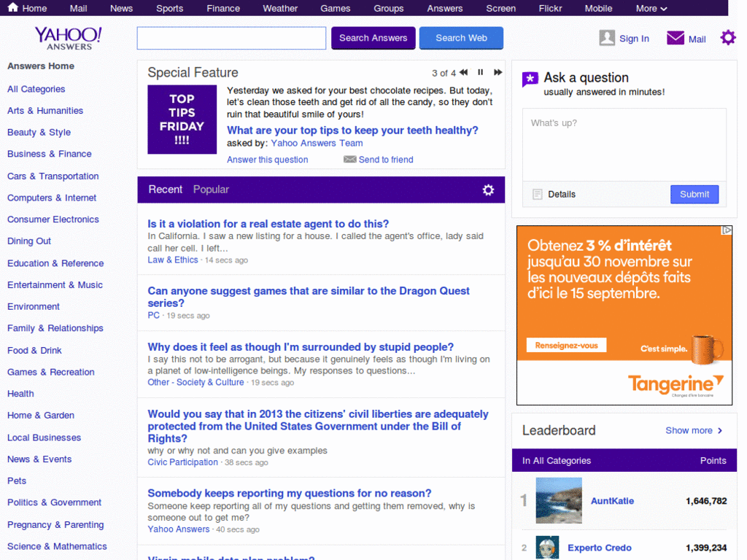Open Weather in the top navigation
This screenshot has height=560, width=747.
click(x=280, y=9)
